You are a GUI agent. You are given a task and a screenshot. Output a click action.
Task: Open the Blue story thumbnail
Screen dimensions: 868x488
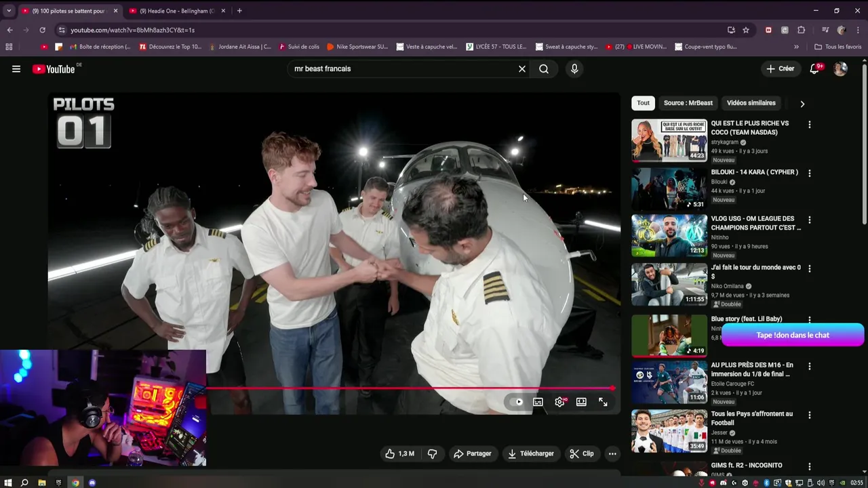pyautogui.click(x=669, y=335)
